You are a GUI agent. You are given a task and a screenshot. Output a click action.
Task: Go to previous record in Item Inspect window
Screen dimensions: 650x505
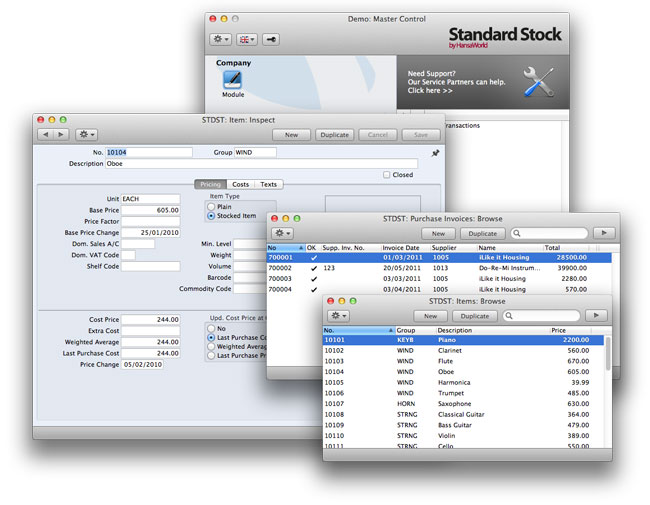(46, 134)
